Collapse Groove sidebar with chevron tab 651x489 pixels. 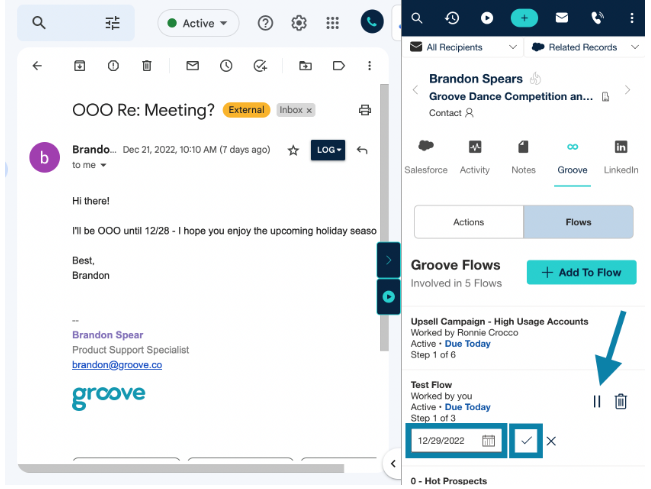click(389, 260)
